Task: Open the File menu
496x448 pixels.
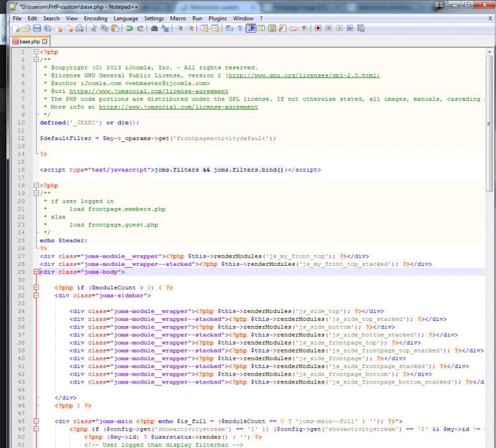Action: [17, 19]
